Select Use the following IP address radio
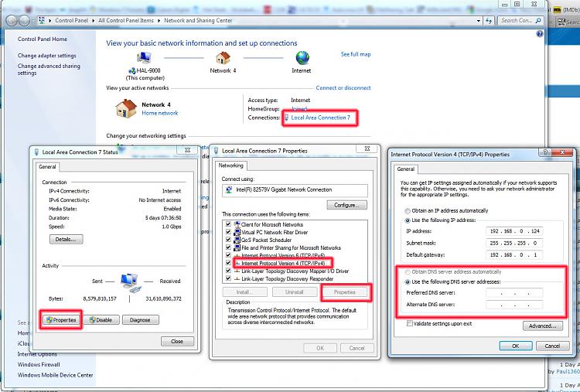The width and height of the screenshot is (580, 392). pos(408,220)
